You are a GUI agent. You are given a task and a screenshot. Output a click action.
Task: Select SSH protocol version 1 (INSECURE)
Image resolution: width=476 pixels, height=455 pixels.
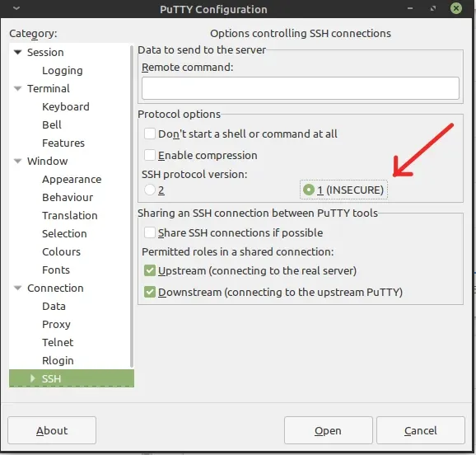point(309,190)
